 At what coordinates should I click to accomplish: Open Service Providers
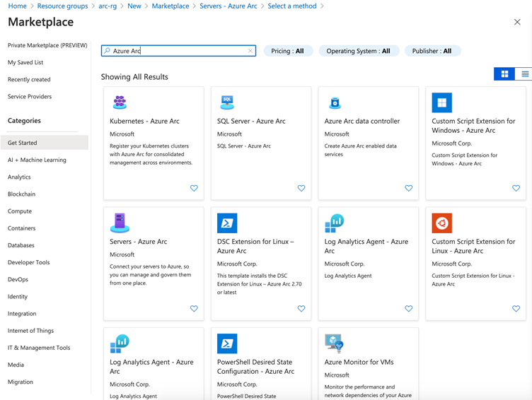tap(30, 97)
